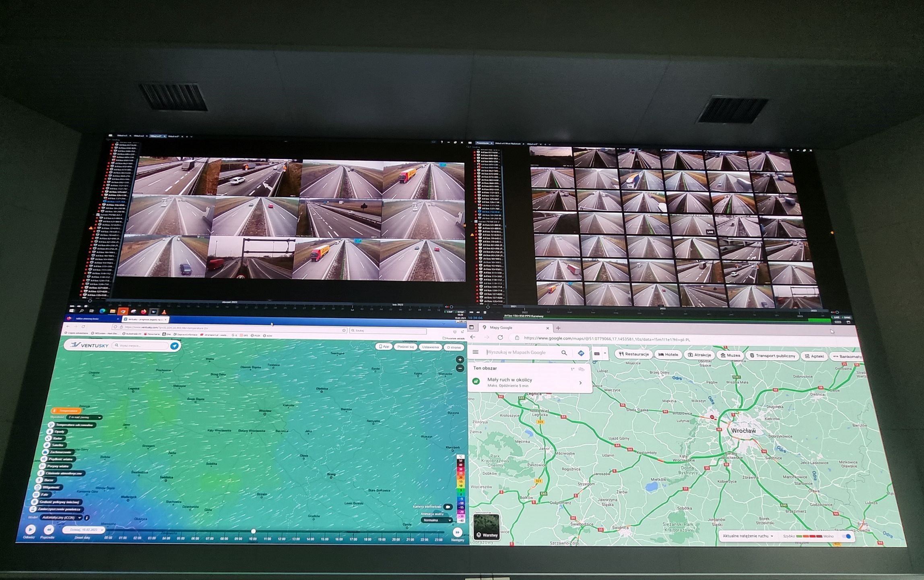Click the Restauracje category chip
This screenshot has width=924, height=580.
633,354
